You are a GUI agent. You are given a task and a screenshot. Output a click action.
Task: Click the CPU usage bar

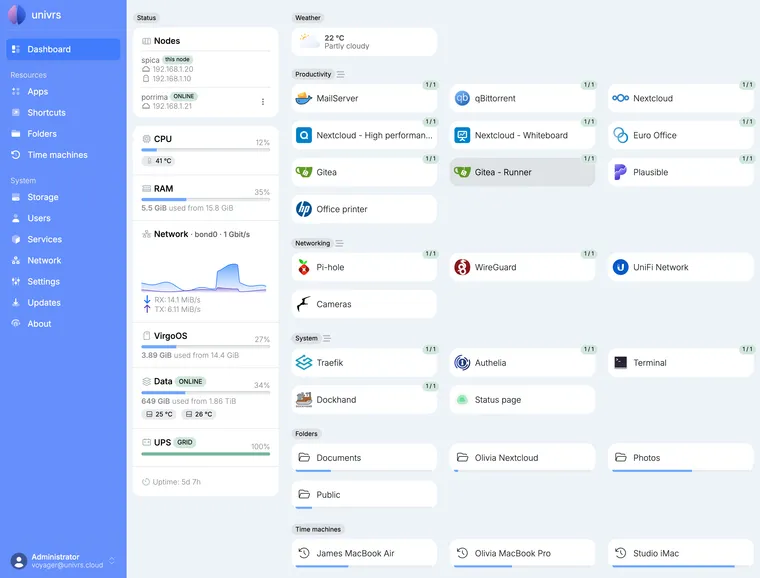(x=206, y=150)
